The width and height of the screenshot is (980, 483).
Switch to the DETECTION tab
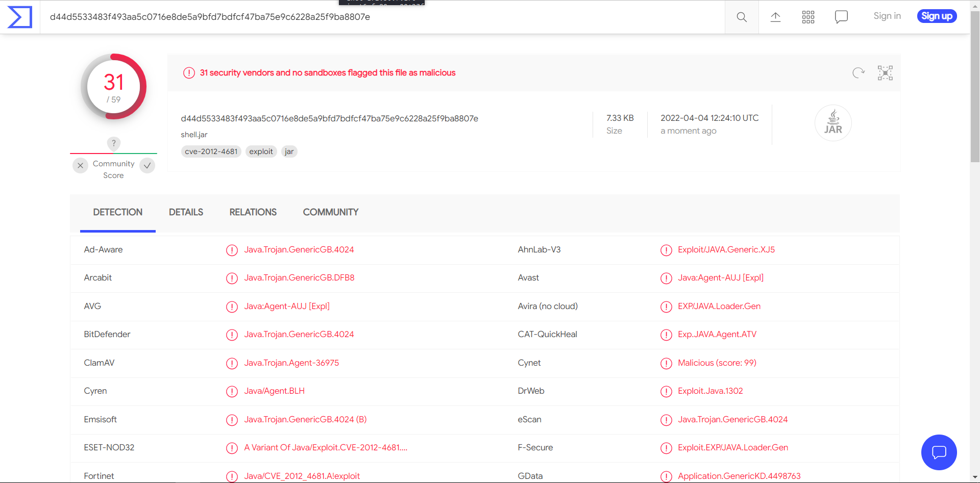coord(118,212)
